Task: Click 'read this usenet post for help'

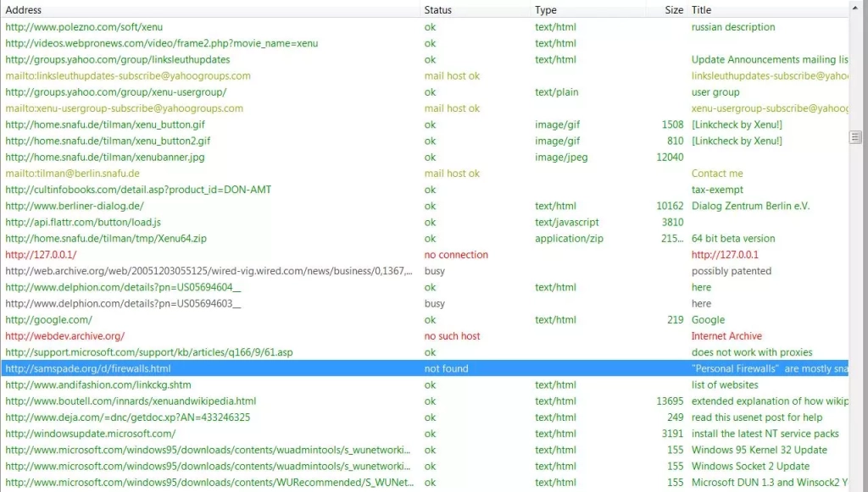Action: (x=757, y=417)
